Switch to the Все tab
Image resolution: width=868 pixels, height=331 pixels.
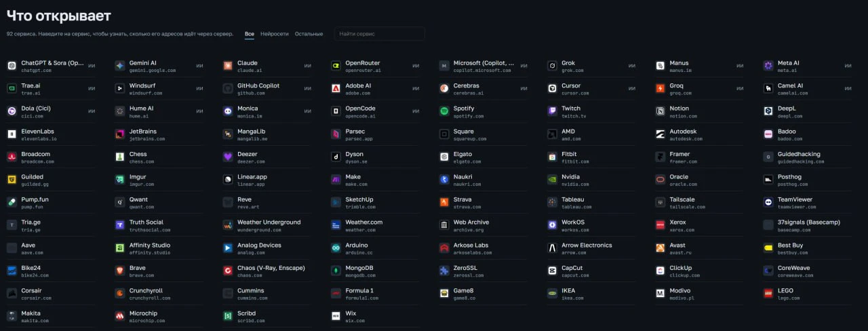[250, 33]
